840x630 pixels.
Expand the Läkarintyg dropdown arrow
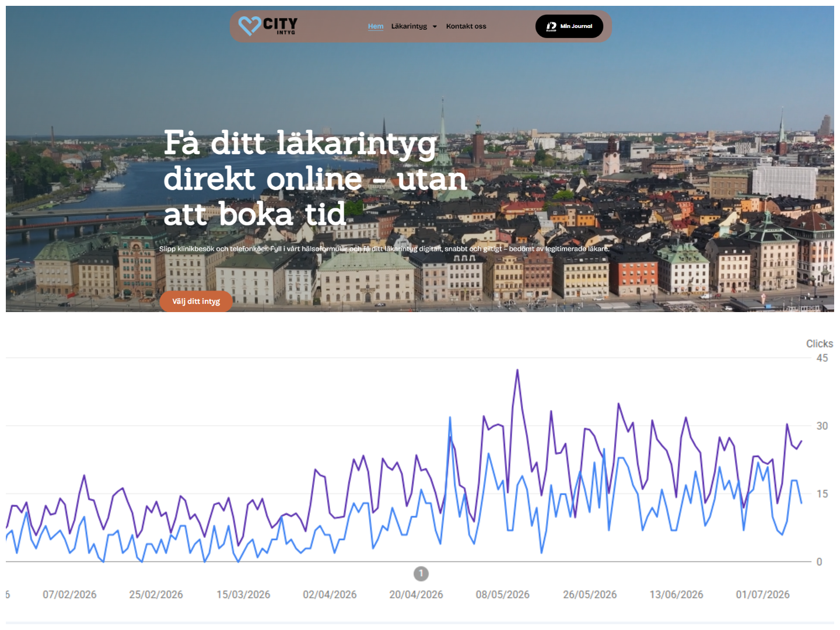pos(435,26)
